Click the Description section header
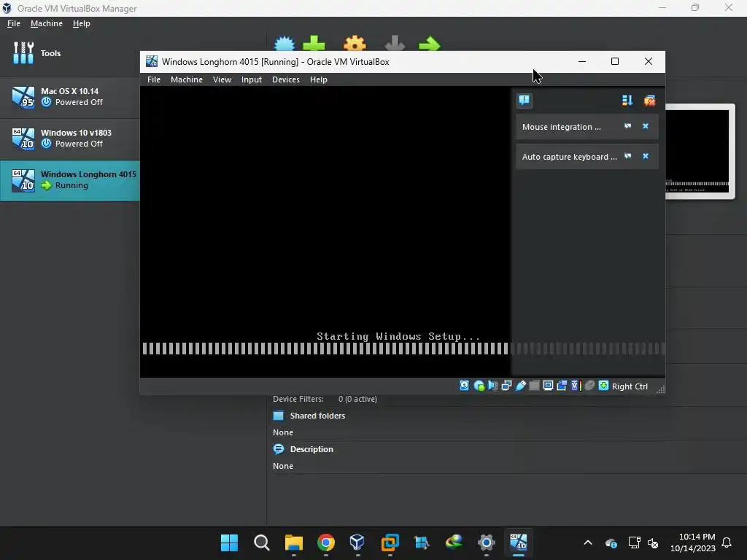The height and width of the screenshot is (560, 747). pos(311,449)
